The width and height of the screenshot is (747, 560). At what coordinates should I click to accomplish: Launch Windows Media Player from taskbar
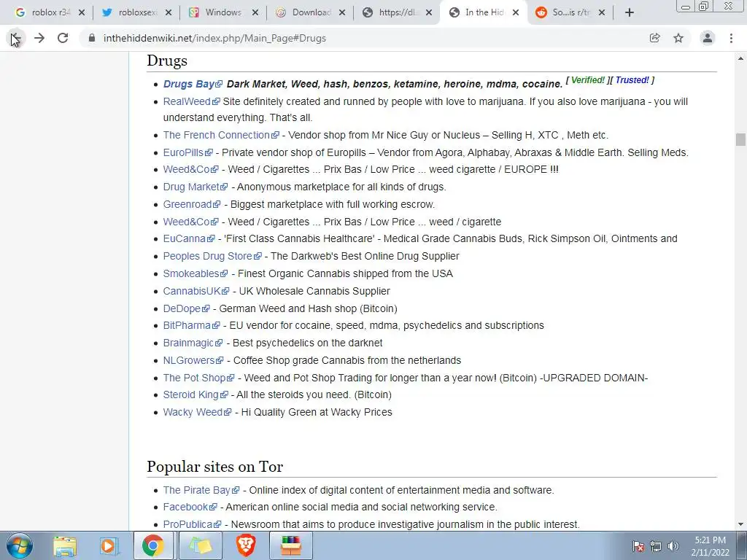coord(108,545)
